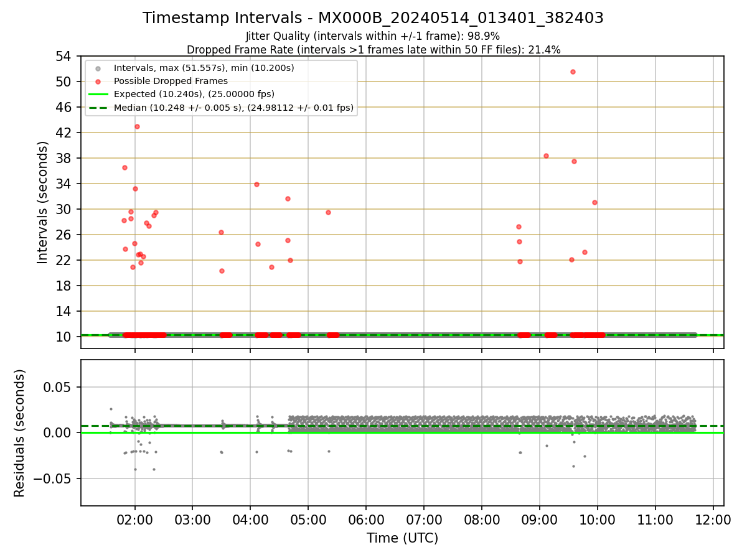Click the y-axis tick label 18
The height and width of the screenshot is (560, 747).
click(65, 286)
